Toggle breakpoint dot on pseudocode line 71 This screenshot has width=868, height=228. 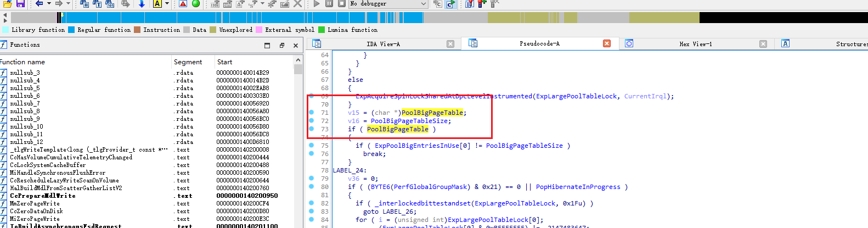311,113
